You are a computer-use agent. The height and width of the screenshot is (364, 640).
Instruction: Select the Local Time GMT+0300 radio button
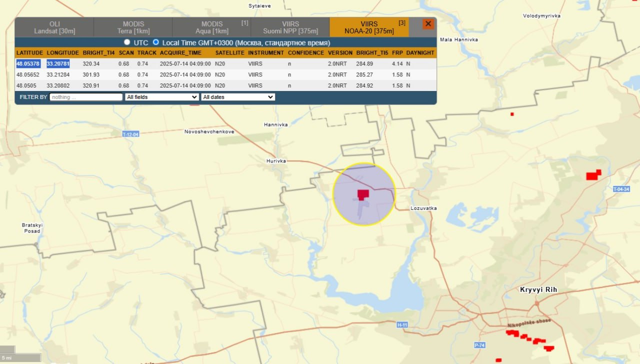click(156, 42)
